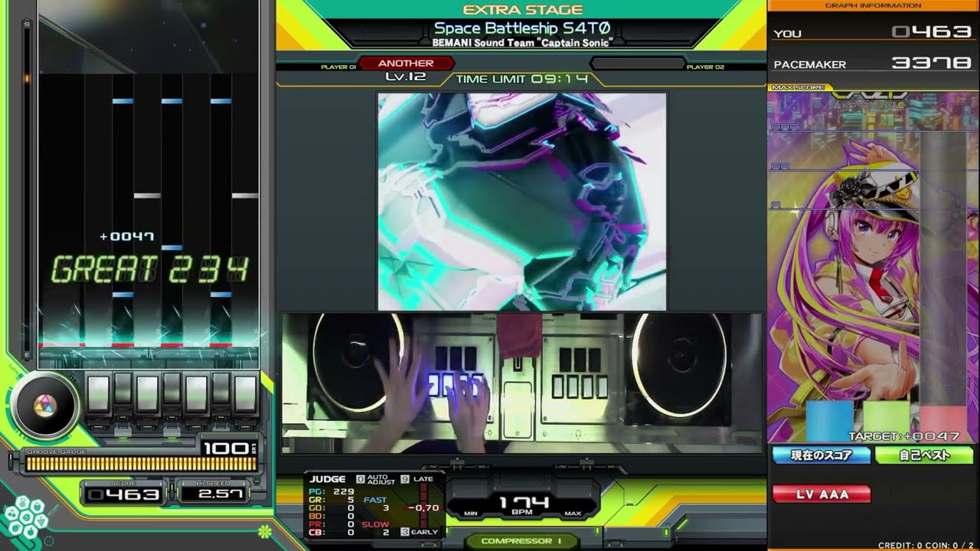Click the TARGET:+0047 text
Screen dimensions: 980x551
(x=903, y=436)
